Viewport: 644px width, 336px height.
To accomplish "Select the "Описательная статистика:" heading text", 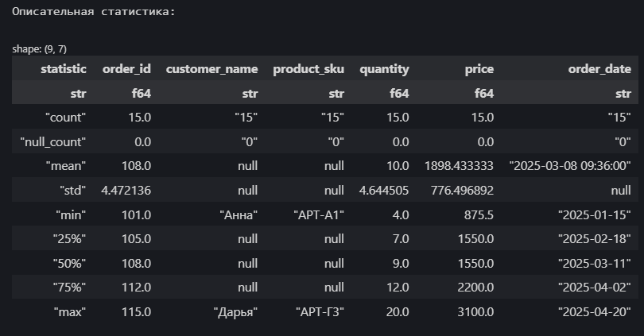I will point(94,11).
